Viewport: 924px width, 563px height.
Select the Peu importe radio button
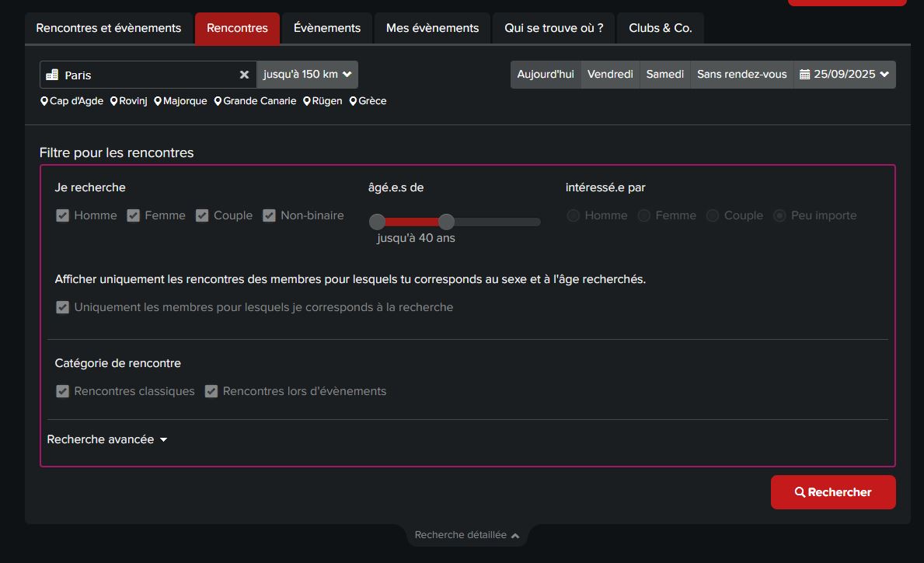tap(779, 215)
